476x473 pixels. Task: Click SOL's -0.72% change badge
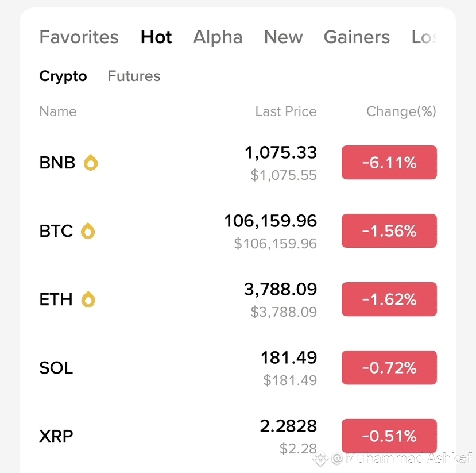coord(389,368)
